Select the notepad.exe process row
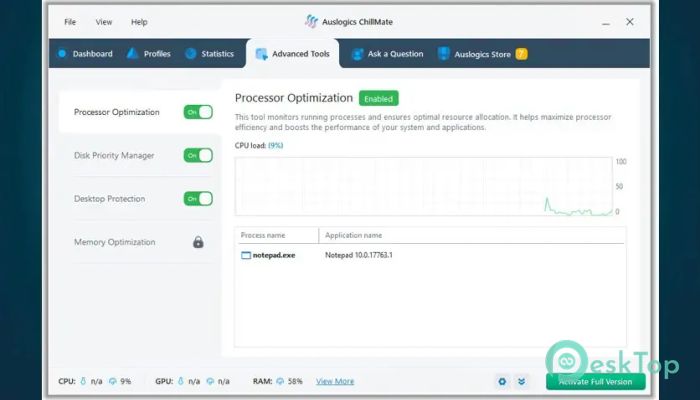The height and width of the screenshot is (400, 700). click(x=430, y=255)
